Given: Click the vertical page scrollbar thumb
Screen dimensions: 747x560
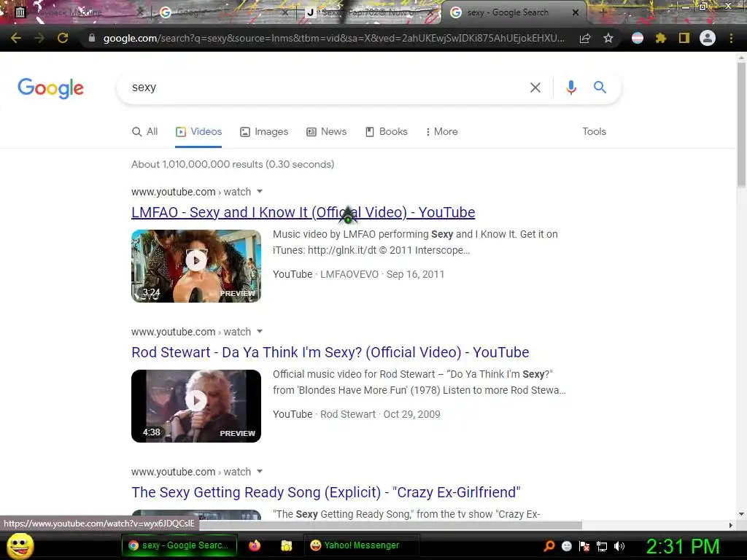Looking at the screenshot, I should [741, 124].
